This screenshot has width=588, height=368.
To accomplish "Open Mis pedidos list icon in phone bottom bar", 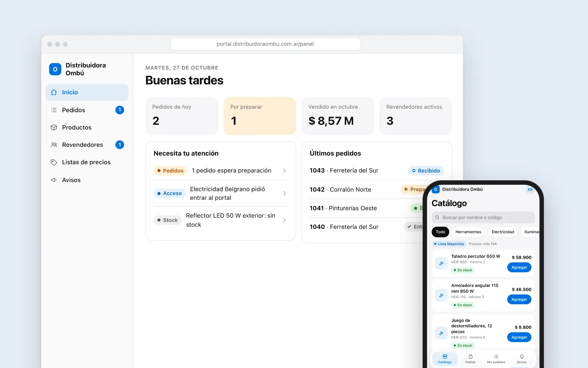I will [x=496, y=357].
